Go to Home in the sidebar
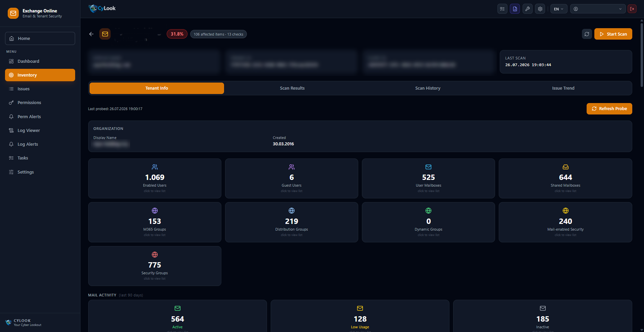Viewport: 644px width, 332px height. tap(40, 38)
